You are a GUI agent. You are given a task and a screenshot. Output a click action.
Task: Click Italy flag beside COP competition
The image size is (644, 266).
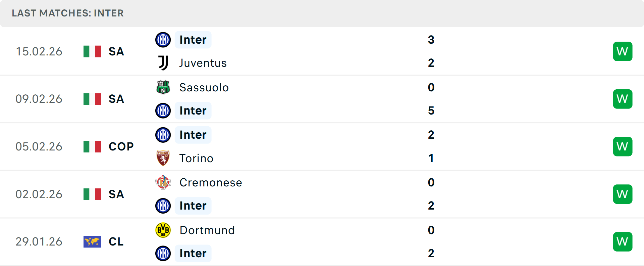tap(92, 146)
